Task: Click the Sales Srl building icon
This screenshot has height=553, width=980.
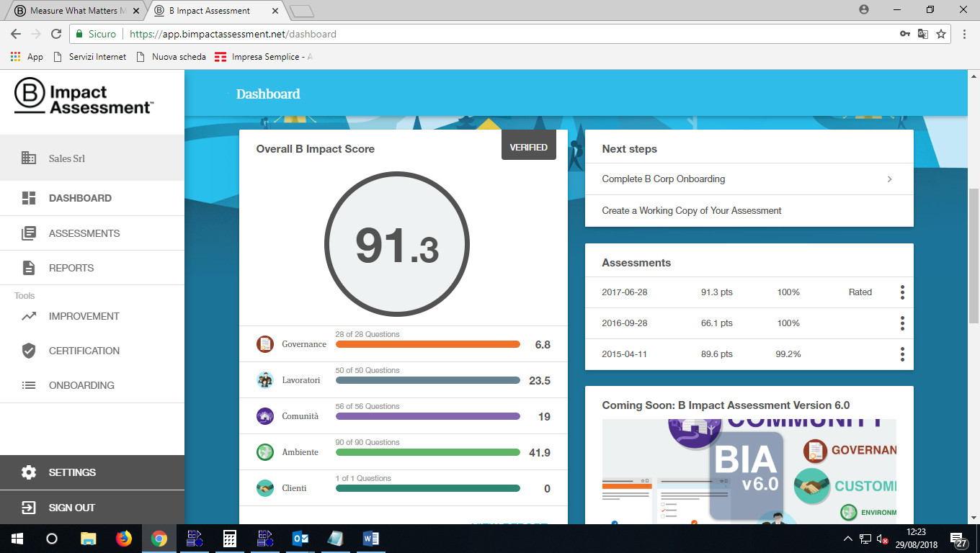Action: 29,158
